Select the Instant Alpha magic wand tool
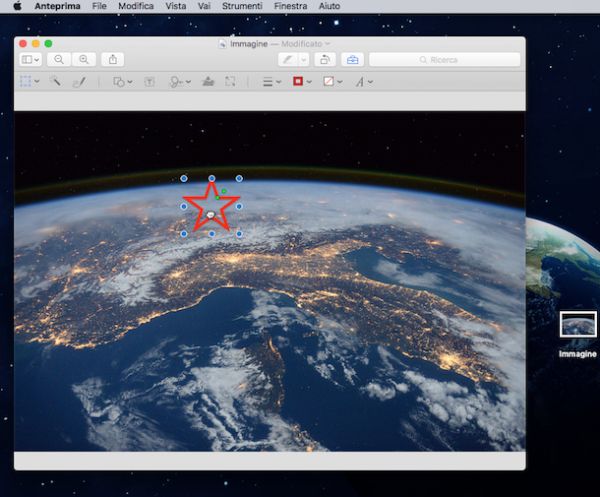Screen dimensions: 600x497 pyautogui.click(x=56, y=81)
